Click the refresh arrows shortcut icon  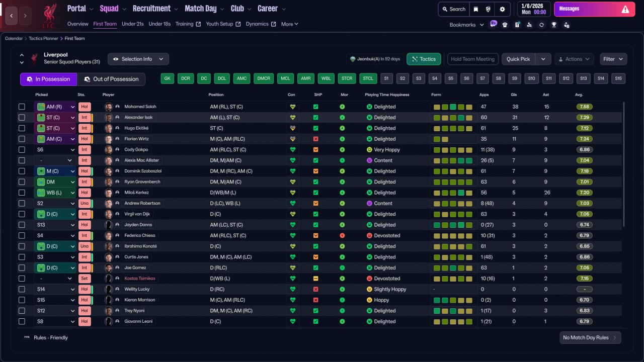[x=541, y=25]
